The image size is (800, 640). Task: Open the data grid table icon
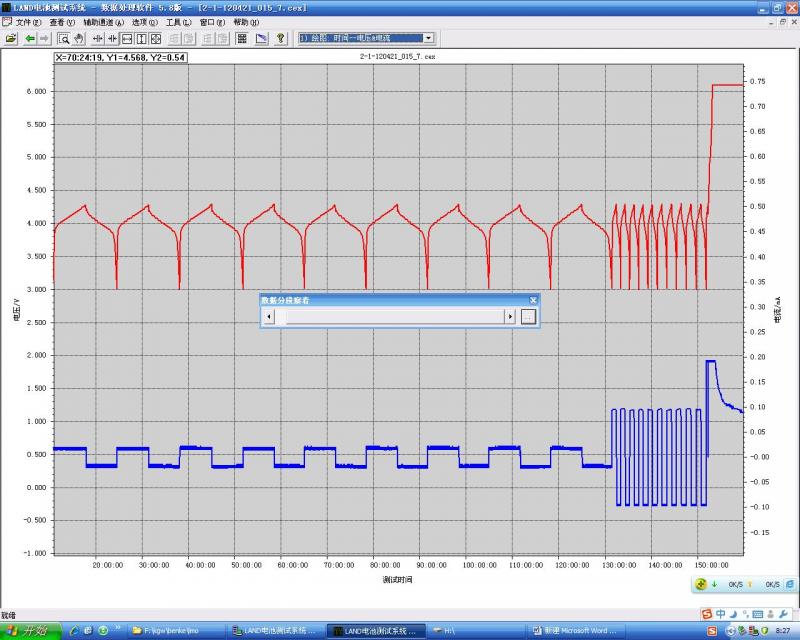[x=241, y=38]
